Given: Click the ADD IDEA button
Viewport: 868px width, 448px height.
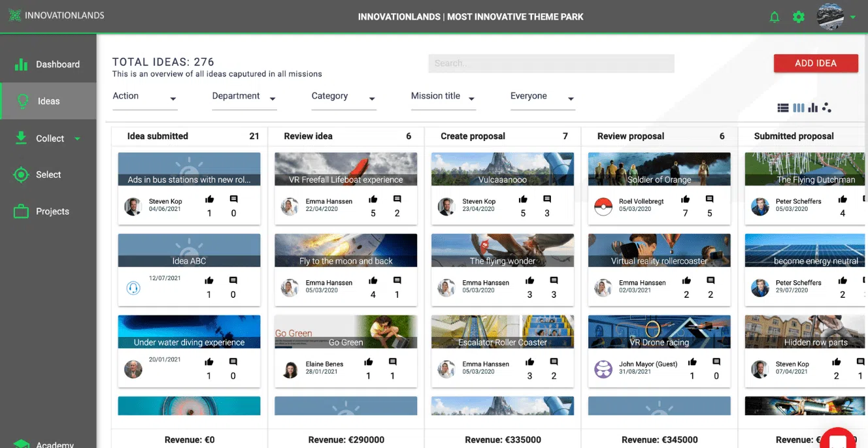Looking at the screenshot, I should coord(816,63).
